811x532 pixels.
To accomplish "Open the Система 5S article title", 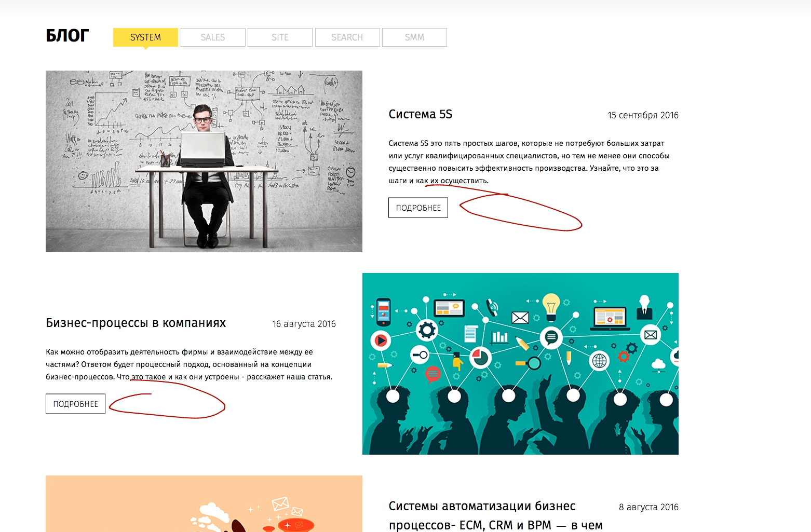I will click(420, 114).
